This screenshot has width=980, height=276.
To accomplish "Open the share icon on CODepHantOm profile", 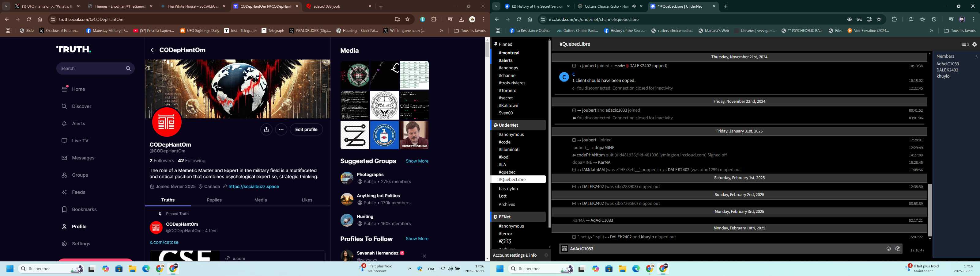I will click(x=266, y=130).
